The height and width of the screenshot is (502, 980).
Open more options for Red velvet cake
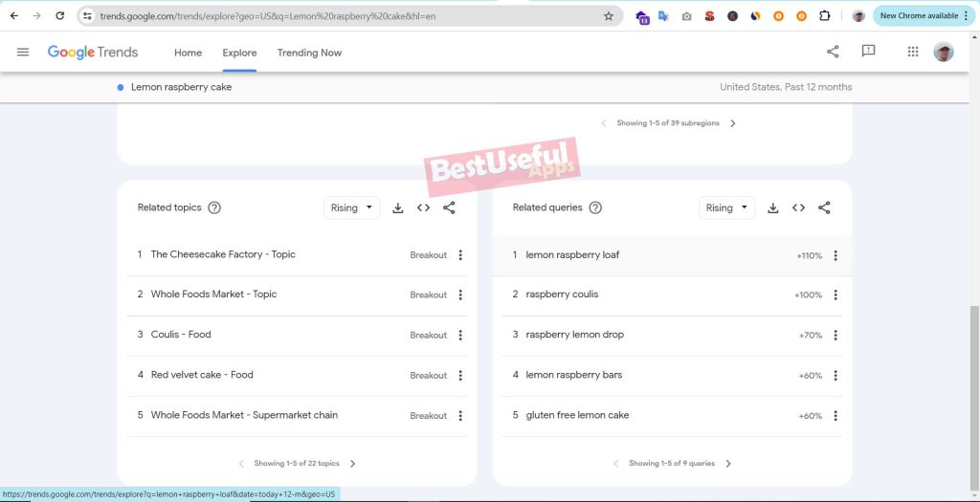point(460,375)
